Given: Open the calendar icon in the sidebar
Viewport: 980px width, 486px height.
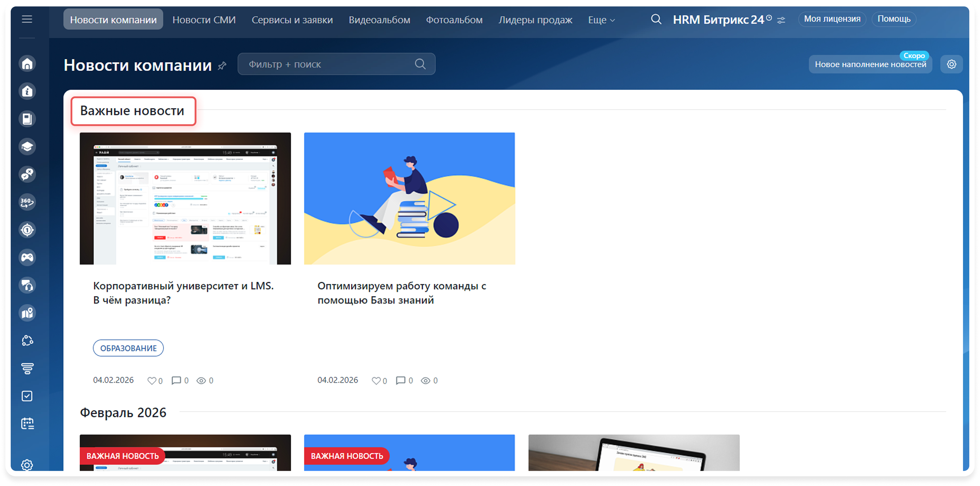Looking at the screenshot, I should click(27, 424).
